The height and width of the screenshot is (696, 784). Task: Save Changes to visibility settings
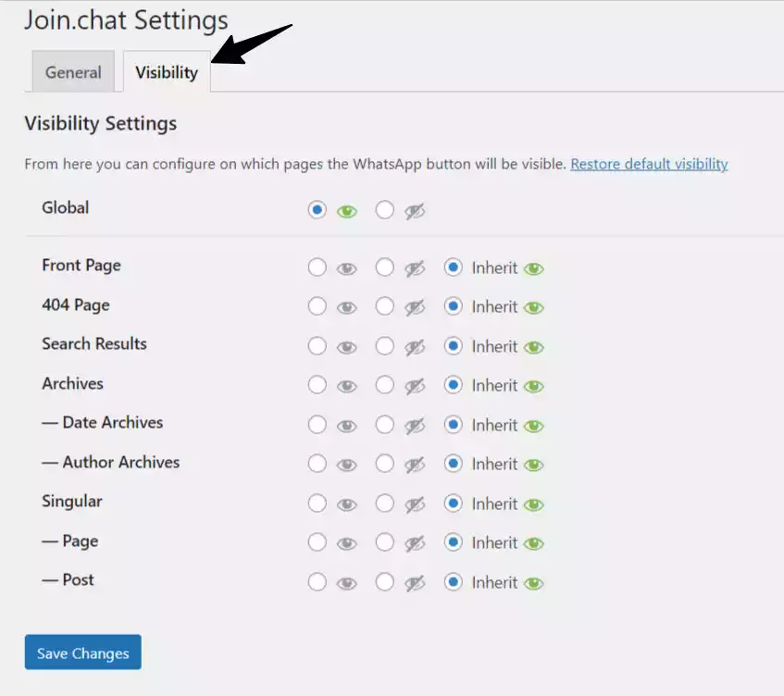pyautogui.click(x=83, y=652)
